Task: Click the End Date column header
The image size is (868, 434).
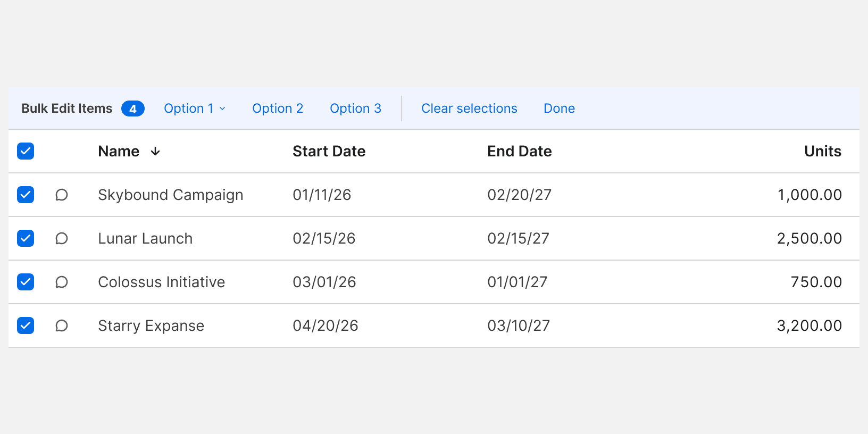Action: [519, 152]
